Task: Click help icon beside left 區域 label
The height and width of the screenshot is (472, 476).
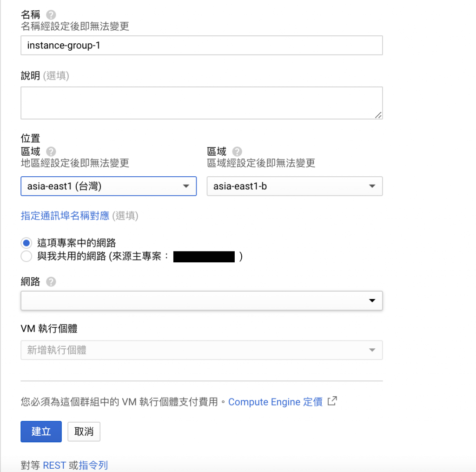Action: 51,151
